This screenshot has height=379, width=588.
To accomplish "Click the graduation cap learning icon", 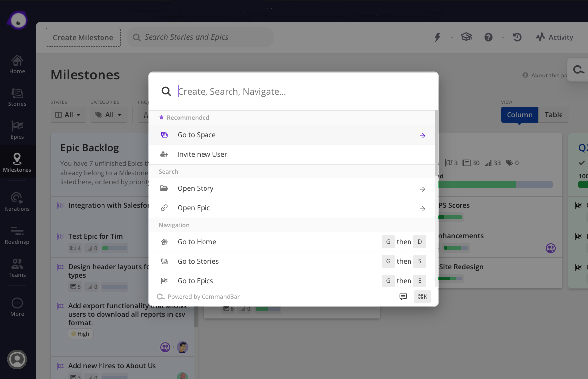I will pos(466,37).
